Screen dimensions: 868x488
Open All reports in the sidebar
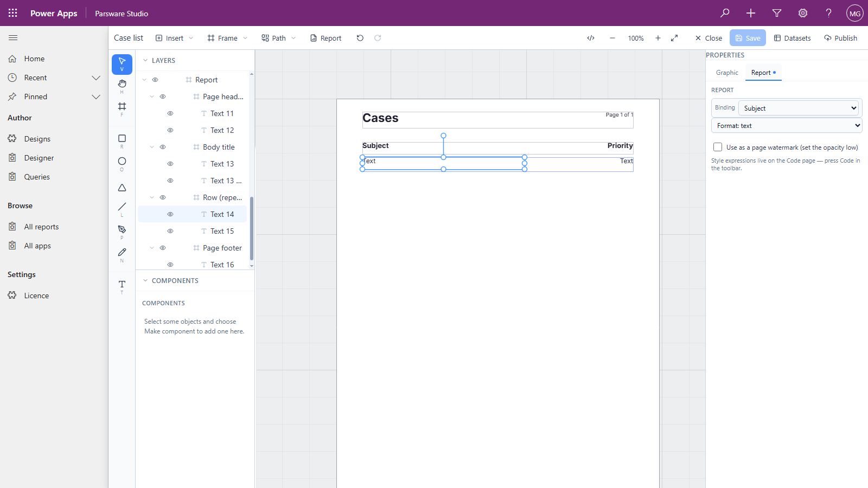(41, 227)
